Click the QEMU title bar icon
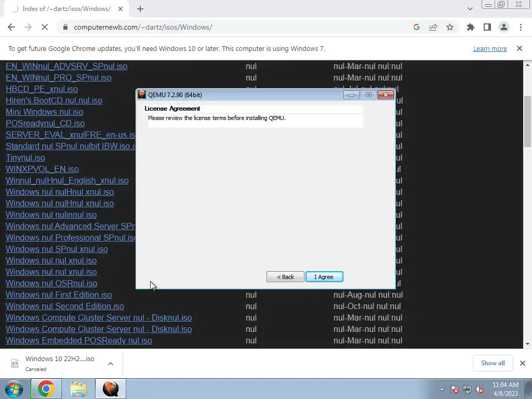532x399 pixels. coord(142,95)
